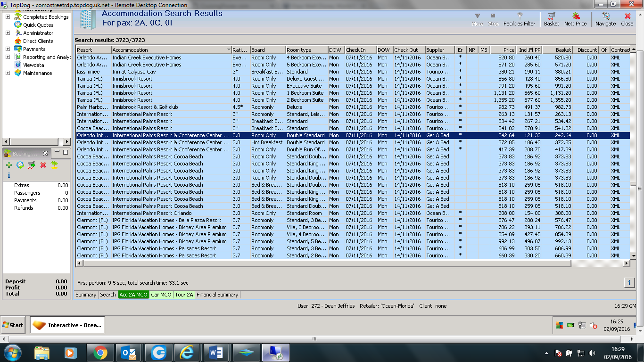Open the Car MCO tab
The height and width of the screenshot is (362, 644).
pyautogui.click(x=161, y=295)
